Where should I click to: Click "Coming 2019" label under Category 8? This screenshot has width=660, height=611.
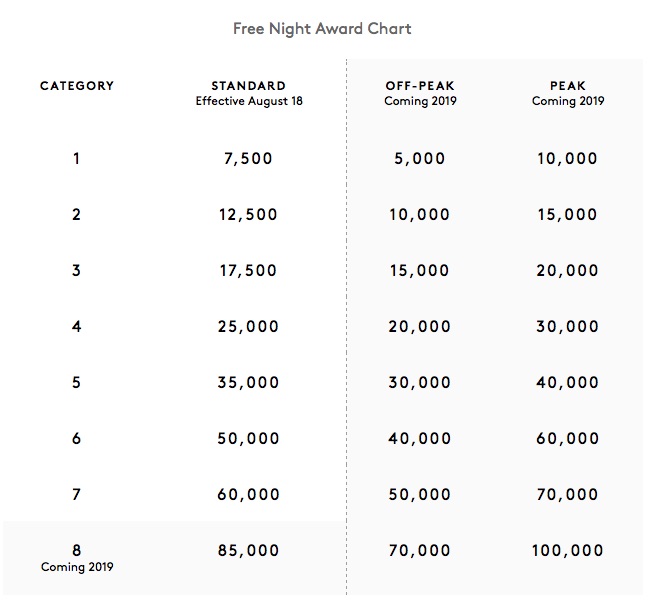click(x=77, y=567)
